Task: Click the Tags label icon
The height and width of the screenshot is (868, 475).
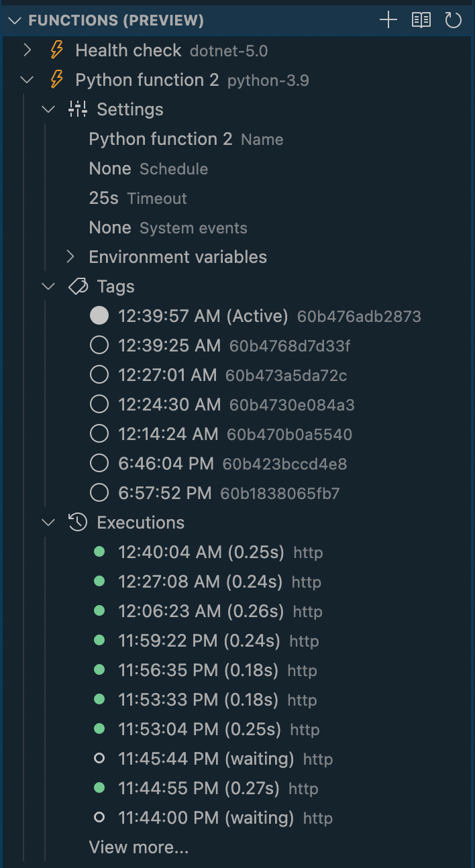Action: (x=78, y=286)
